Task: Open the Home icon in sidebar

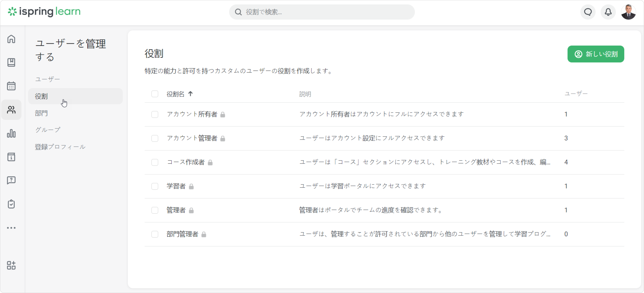Action: click(11, 39)
